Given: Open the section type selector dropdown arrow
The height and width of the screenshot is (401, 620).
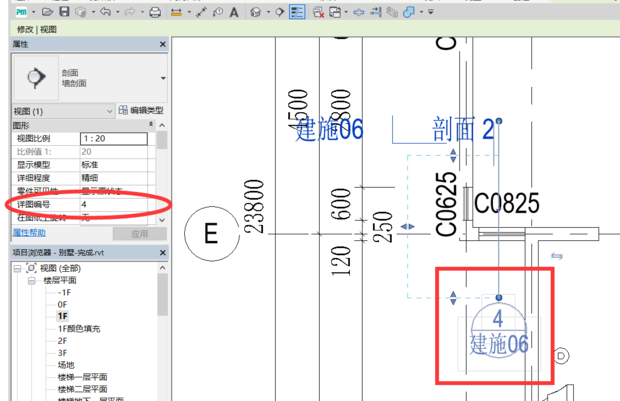Looking at the screenshot, I should pos(162,77).
